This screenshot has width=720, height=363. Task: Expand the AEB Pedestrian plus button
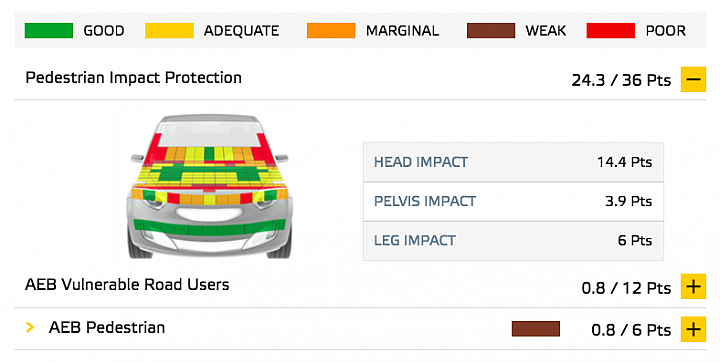[693, 329]
